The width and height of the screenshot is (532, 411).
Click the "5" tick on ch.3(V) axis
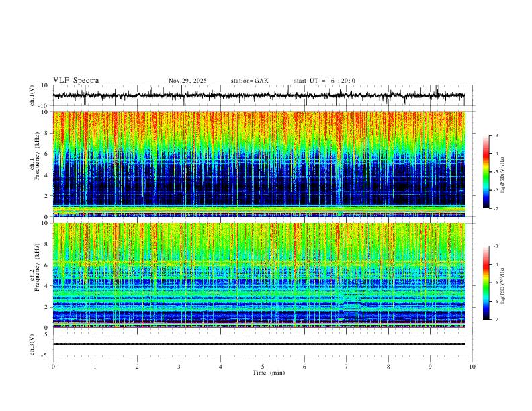pyautogui.click(x=46, y=334)
